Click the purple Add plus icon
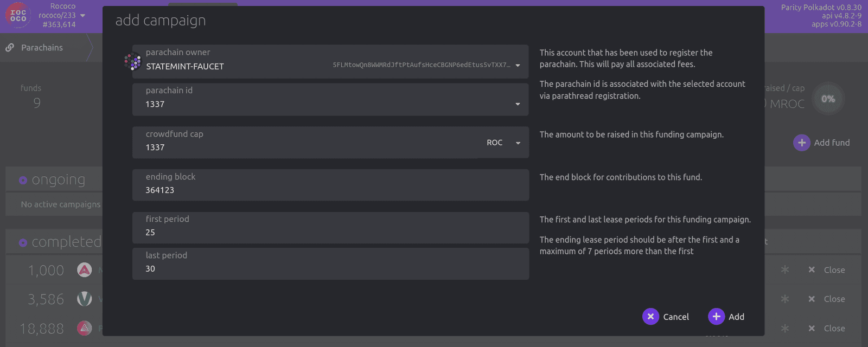 pyautogui.click(x=716, y=317)
